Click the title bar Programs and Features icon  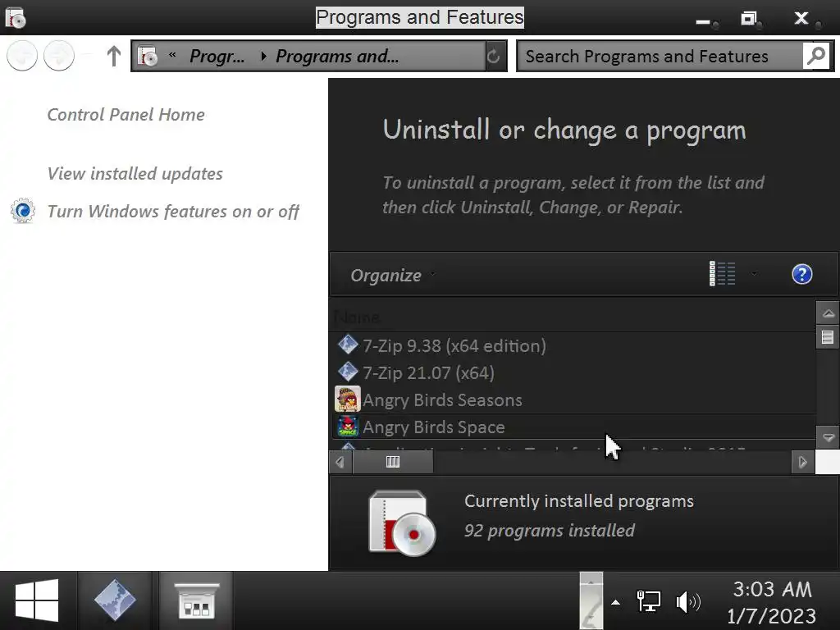(16, 18)
